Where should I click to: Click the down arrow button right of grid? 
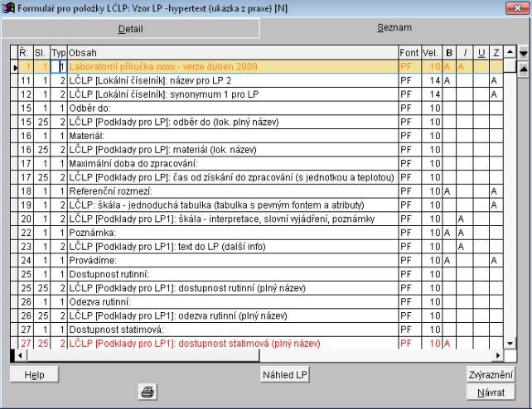click(523, 52)
